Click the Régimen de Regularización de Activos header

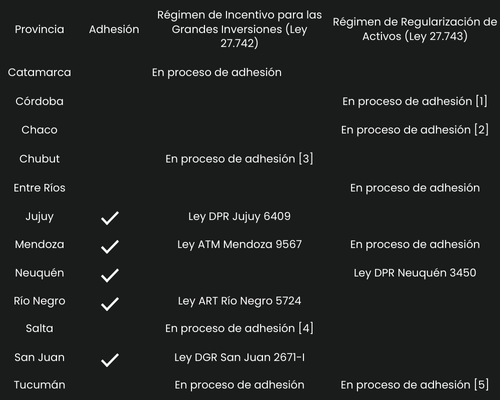point(415,29)
